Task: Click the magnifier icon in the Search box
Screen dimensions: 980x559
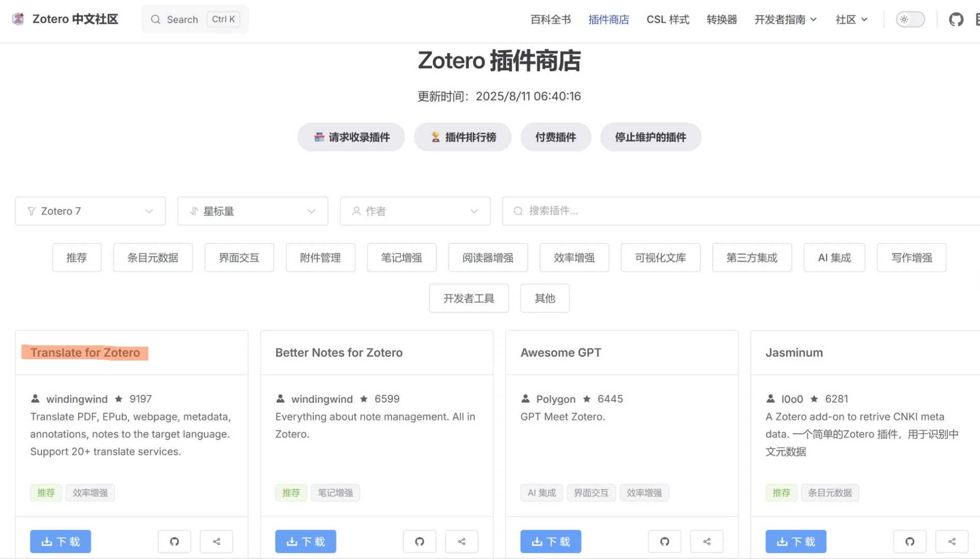Action: (155, 19)
